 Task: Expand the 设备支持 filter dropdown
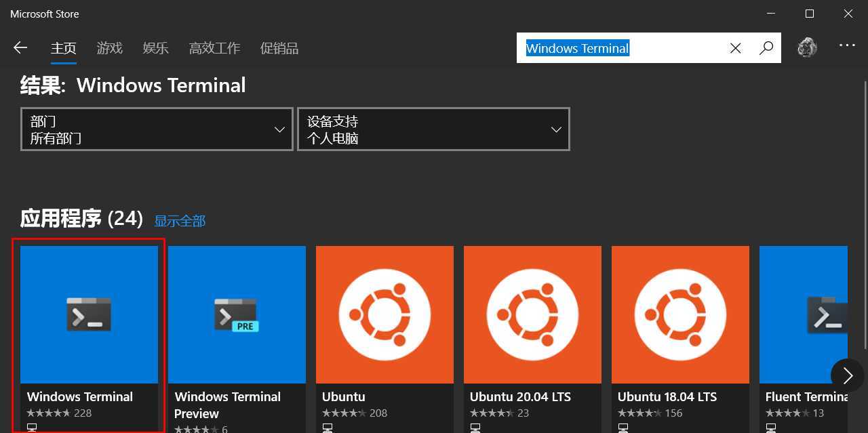coord(433,129)
